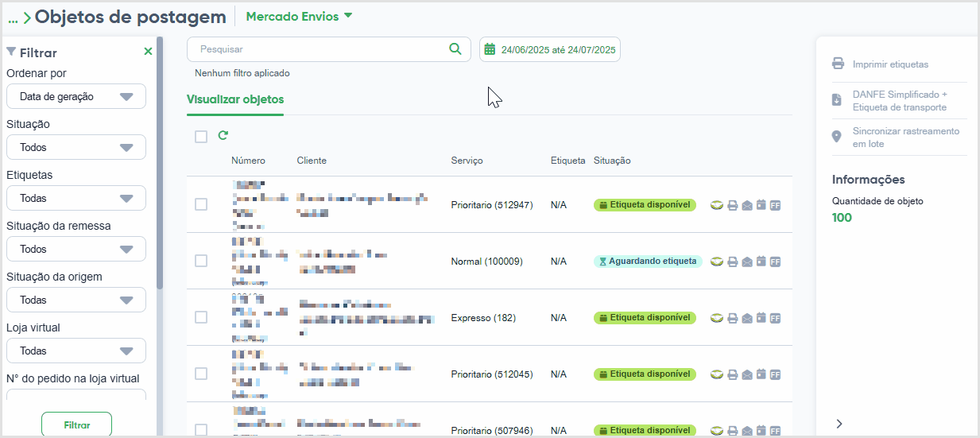Image resolution: width=980 pixels, height=438 pixels.
Task: Check the box for Prioritario (512045) row
Action: (201, 374)
